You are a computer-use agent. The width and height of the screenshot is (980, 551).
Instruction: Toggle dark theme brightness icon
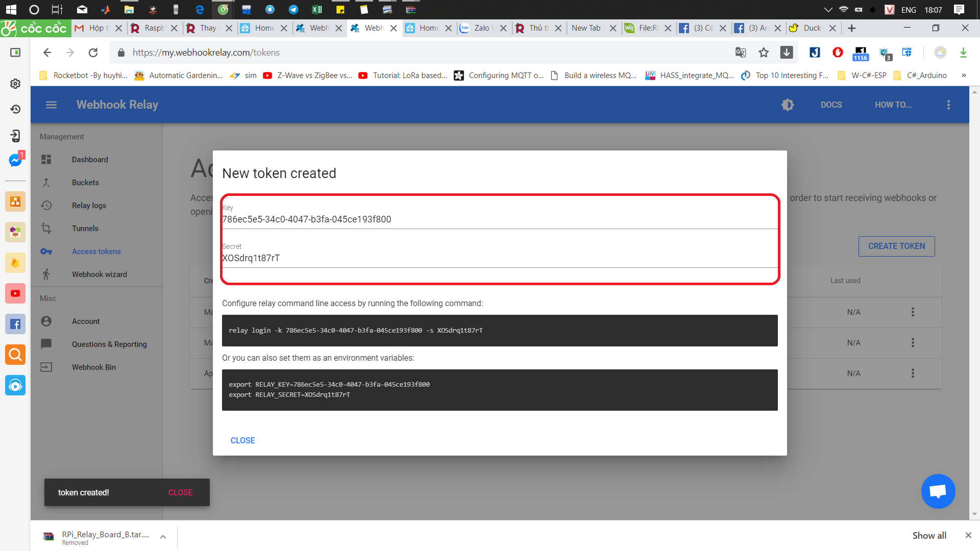coord(788,105)
